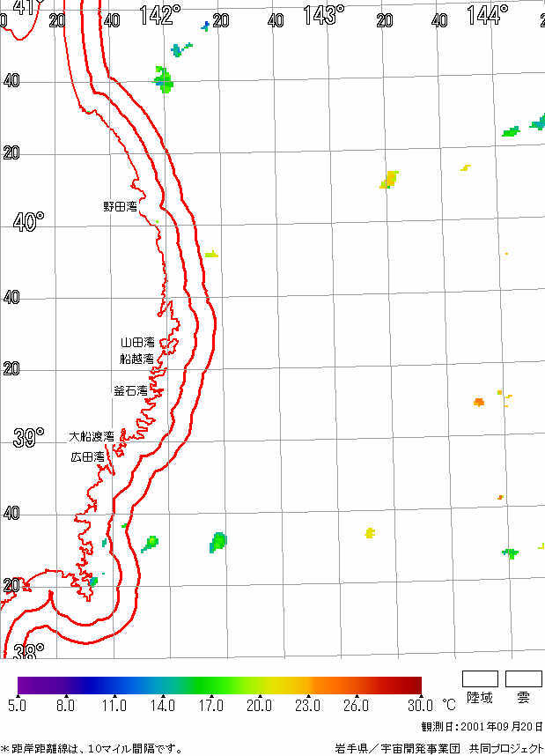Click the 陸域 land legend box
Screen dimensions: 545x756
tap(480, 678)
